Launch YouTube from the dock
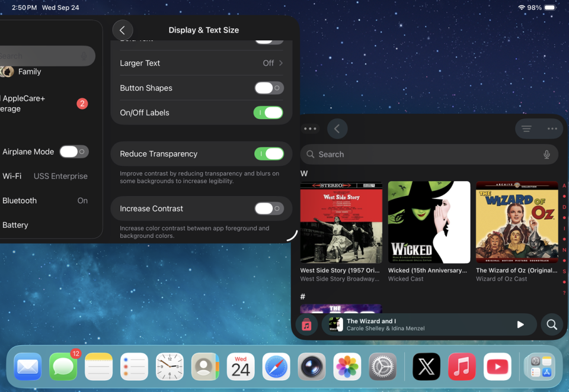The image size is (569, 392). coord(497,367)
